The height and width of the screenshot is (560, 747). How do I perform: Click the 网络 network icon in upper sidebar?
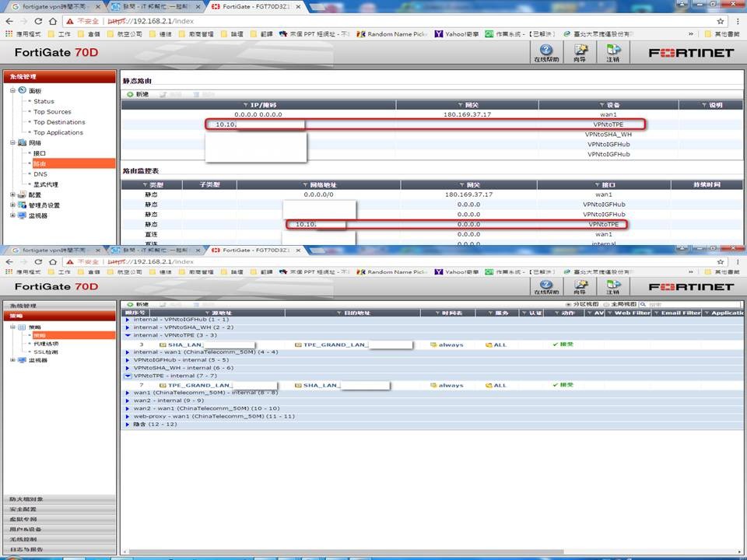click(23, 142)
